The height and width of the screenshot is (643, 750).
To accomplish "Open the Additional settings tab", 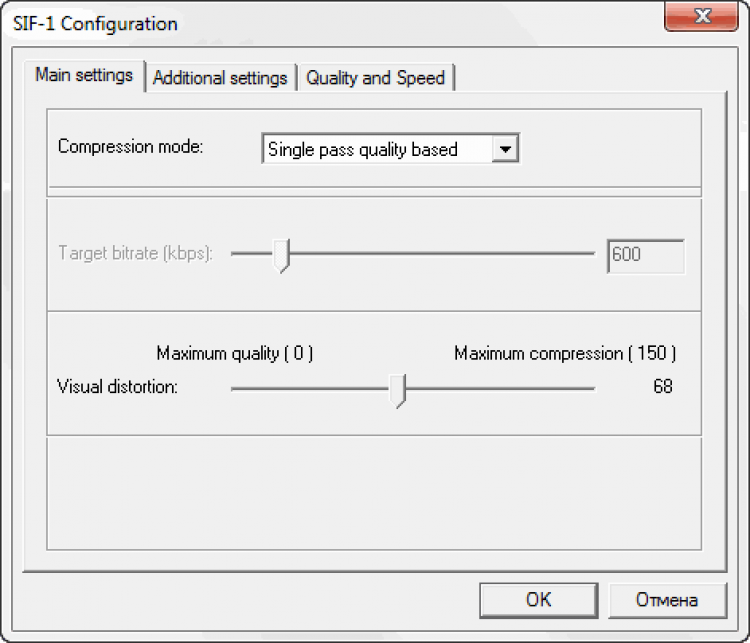I will click(x=220, y=78).
